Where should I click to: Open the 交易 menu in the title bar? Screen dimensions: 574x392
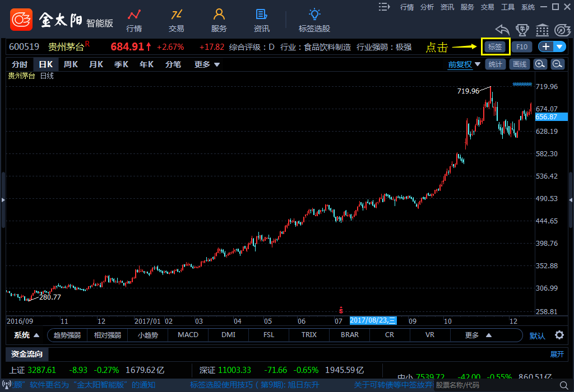coord(487,7)
